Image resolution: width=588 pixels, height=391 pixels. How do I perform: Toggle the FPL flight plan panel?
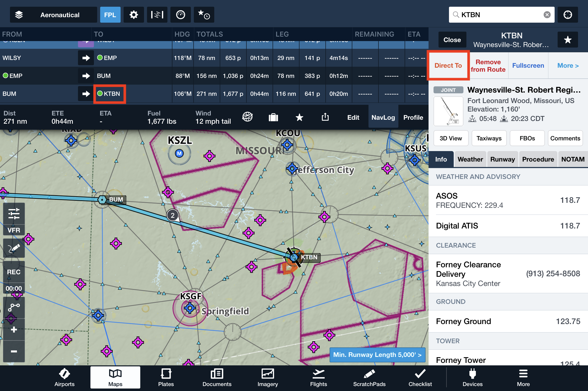coord(110,15)
